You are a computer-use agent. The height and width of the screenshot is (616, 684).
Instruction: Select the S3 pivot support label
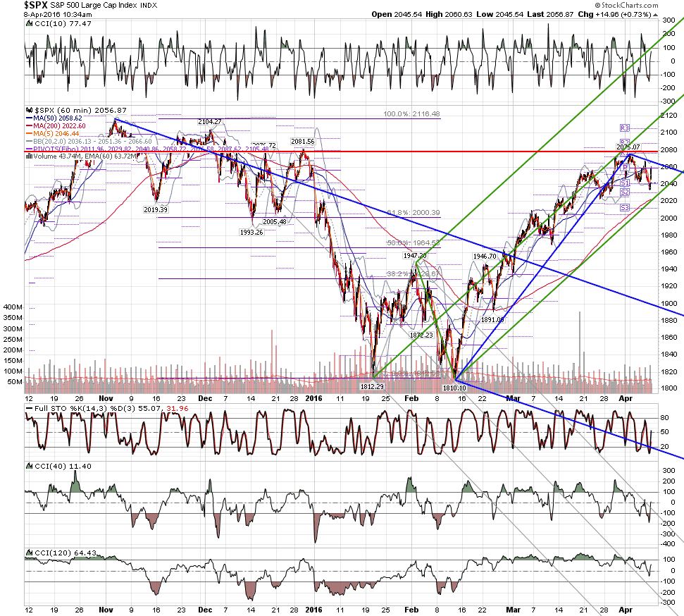625,208
